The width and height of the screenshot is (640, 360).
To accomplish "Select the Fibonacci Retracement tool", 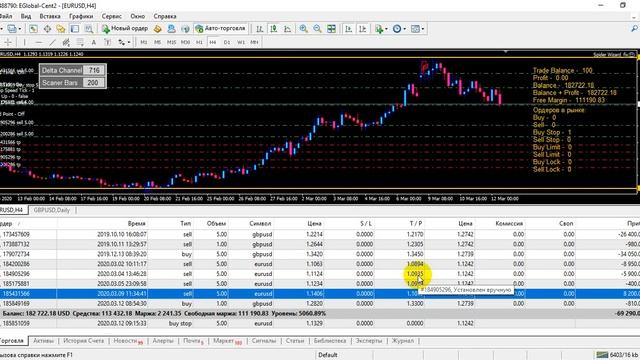I will point(80,42).
